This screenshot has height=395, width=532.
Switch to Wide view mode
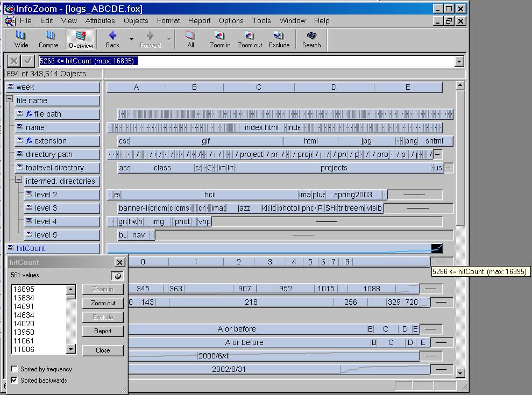point(22,39)
